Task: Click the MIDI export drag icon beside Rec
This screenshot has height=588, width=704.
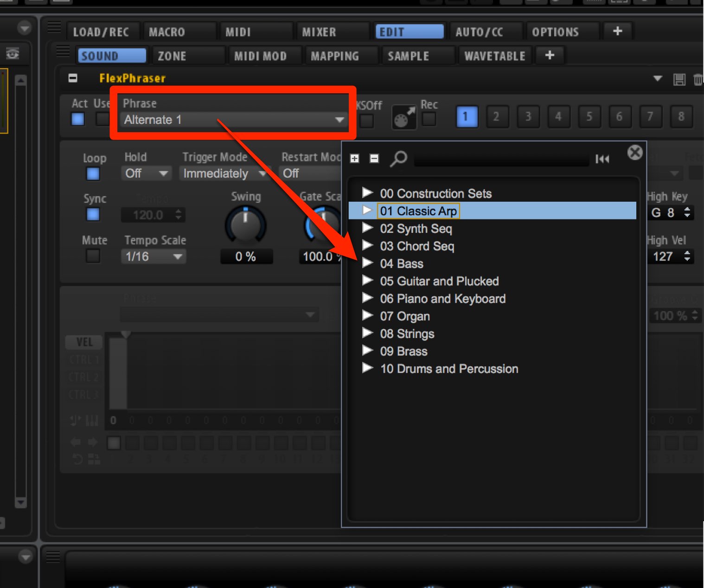Action: click(404, 117)
